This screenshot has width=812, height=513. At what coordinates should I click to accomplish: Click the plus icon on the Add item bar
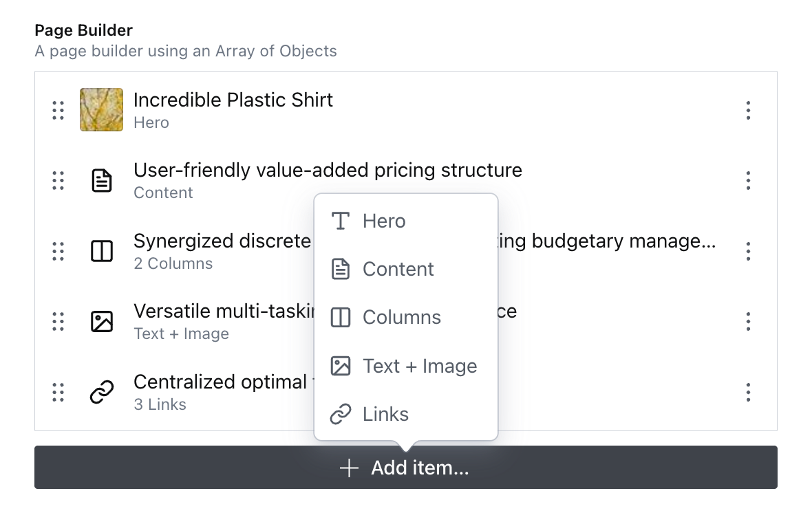pos(349,468)
